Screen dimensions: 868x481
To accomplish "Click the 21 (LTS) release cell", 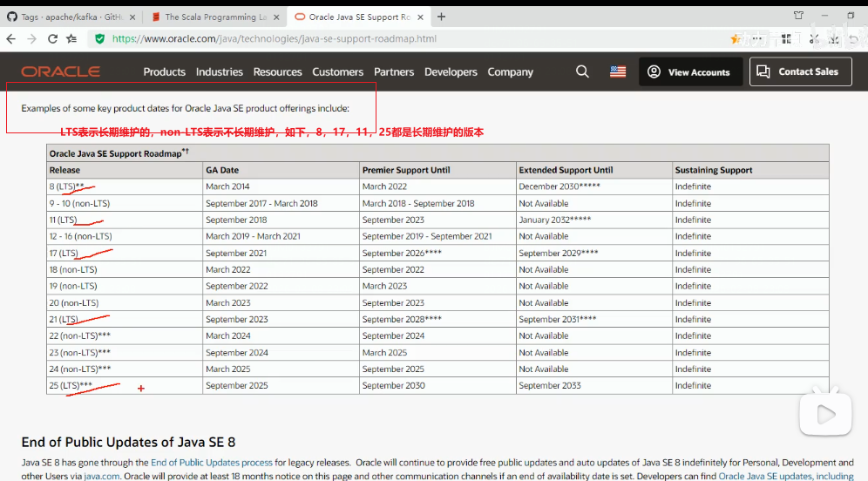I will [x=125, y=320].
